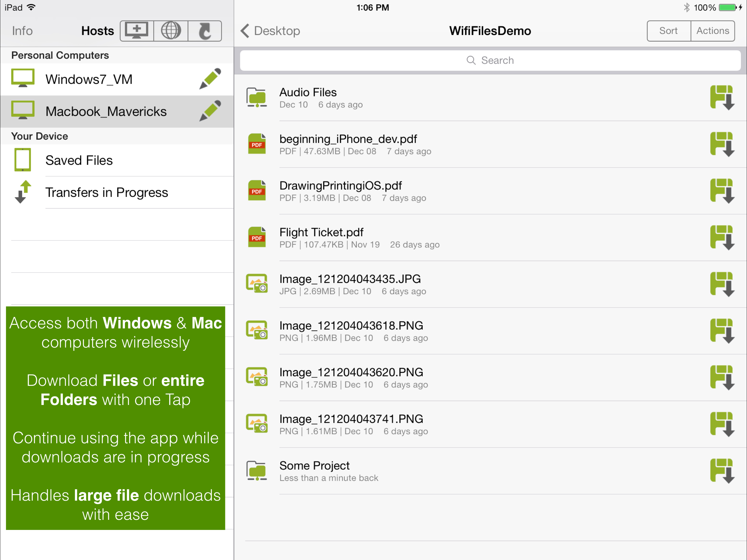Select the Hosts tab

point(97,31)
